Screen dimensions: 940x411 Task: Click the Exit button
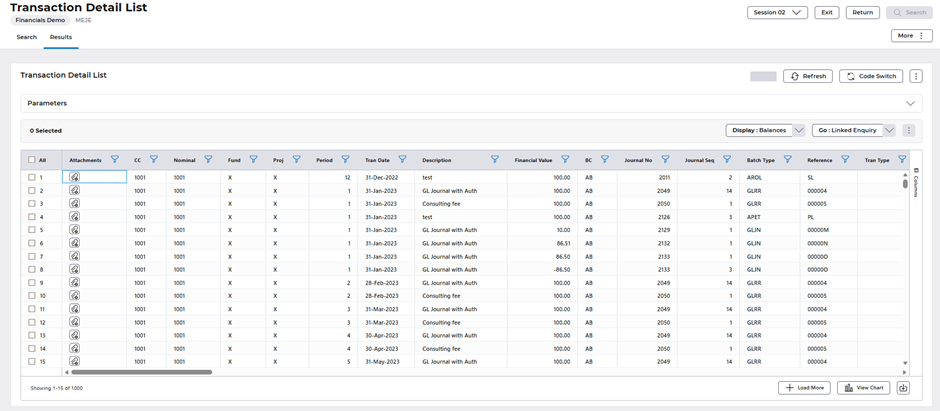827,12
